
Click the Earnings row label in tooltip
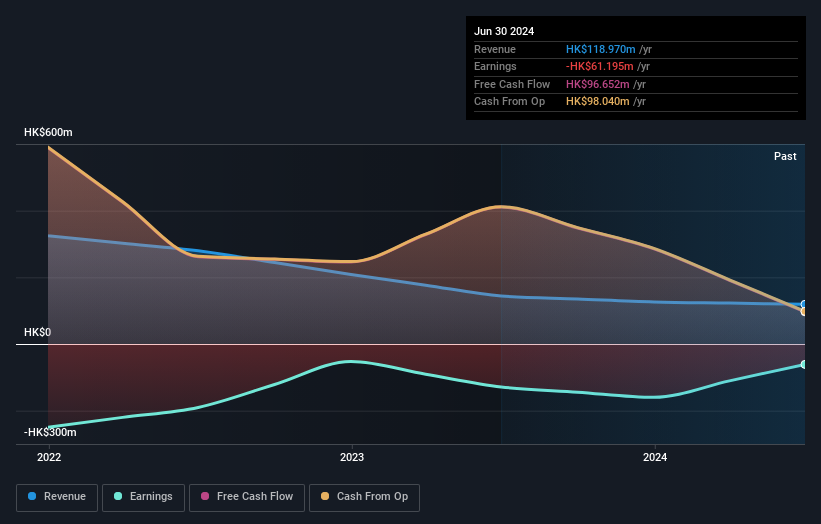tap(495, 66)
